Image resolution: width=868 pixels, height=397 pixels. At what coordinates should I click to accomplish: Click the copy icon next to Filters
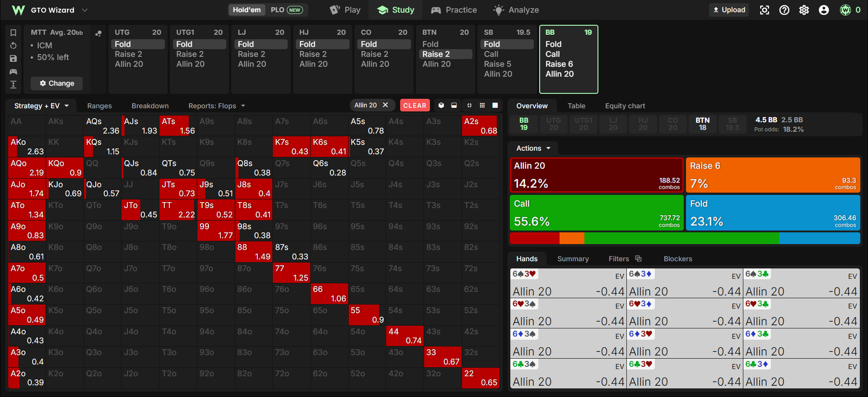tap(638, 259)
